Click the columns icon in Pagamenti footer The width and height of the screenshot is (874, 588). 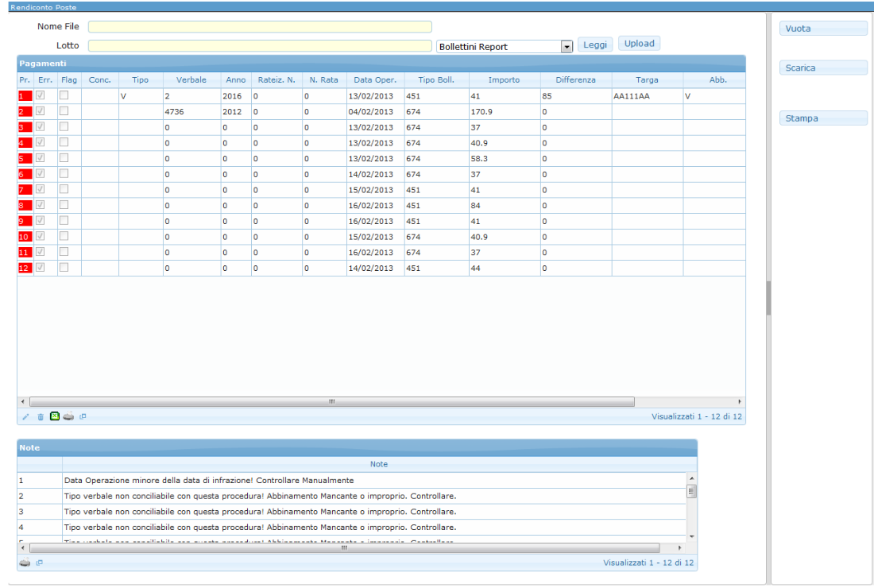coord(83,416)
